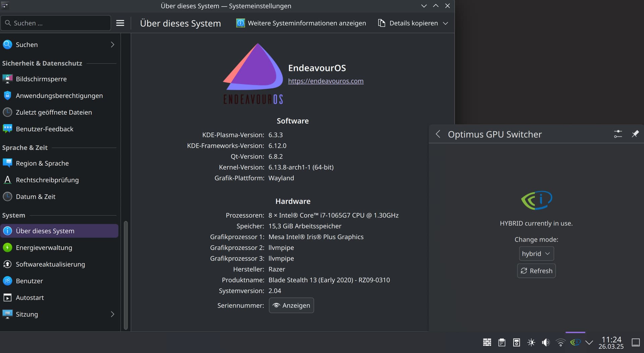
Task: Select Sitzung sidebar entry
Action: tap(59, 314)
